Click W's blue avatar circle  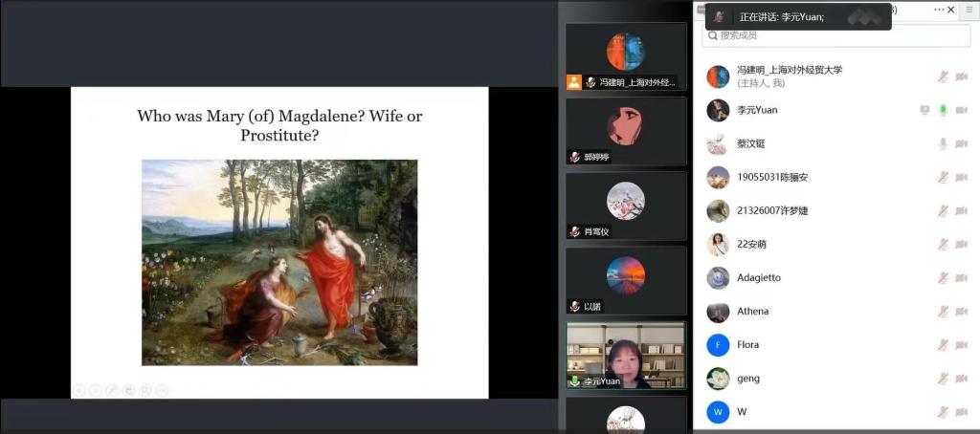pos(718,412)
